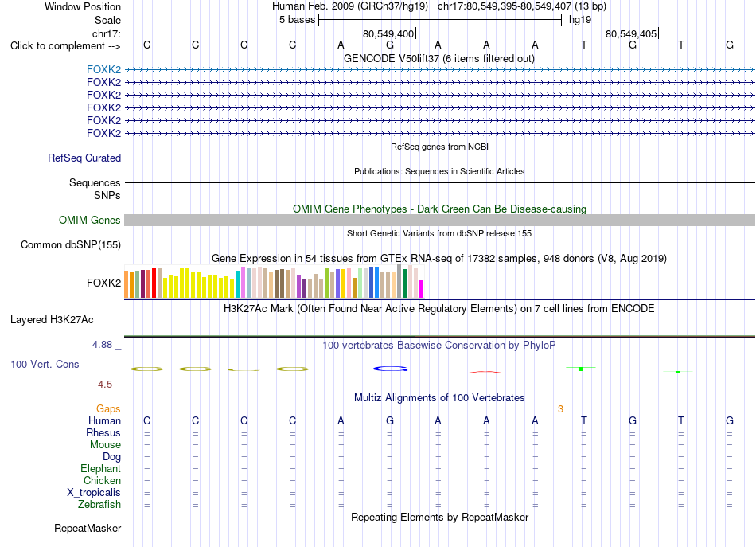Open the OMIM Genes track label
The height and width of the screenshot is (547, 756).
pyautogui.click(x=90, y=220)
